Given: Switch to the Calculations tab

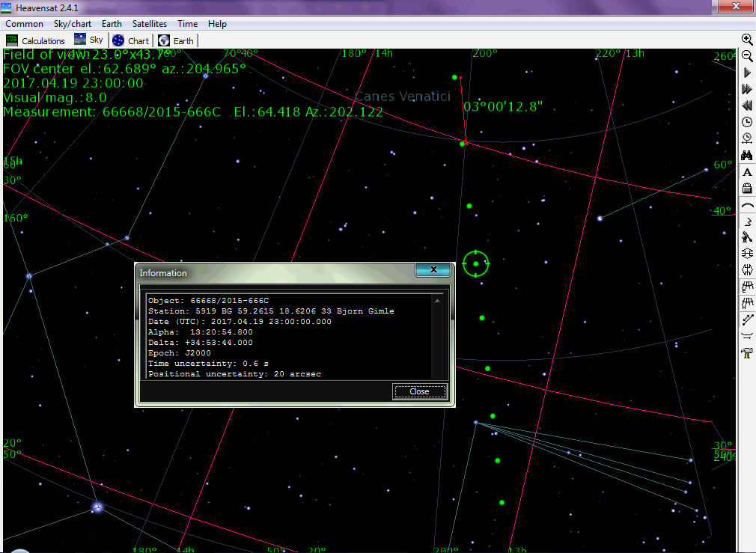Looking at the screenshot, I should coord(36,41).
